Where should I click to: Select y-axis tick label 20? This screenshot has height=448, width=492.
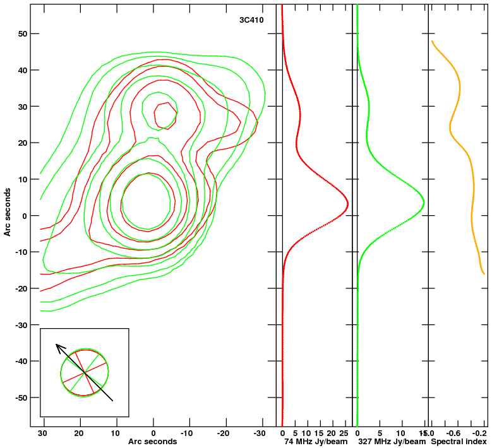click(x=22, y=143)
